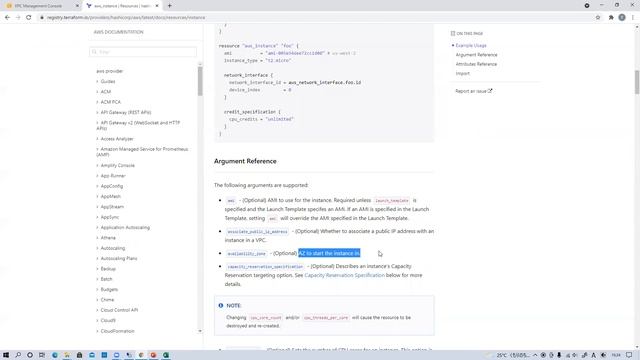
Task: Jump to Attributes Reference in On This Page
Action: tap(476, 64)
